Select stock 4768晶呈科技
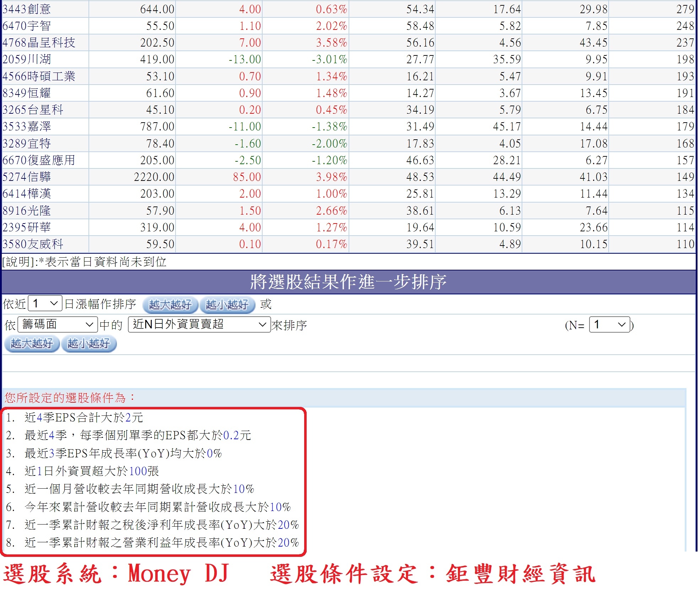 (x=39, y=43)
